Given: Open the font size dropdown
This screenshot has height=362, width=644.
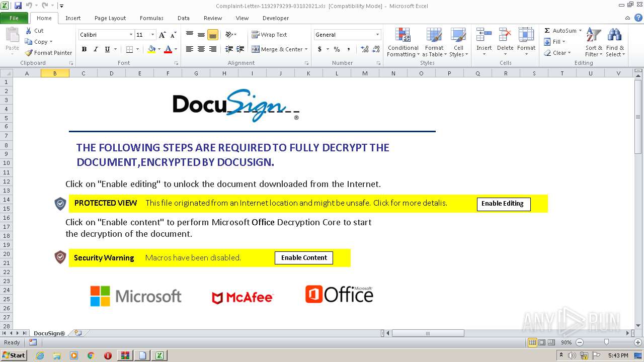Looking at the screenshot, I should point(152,35).
